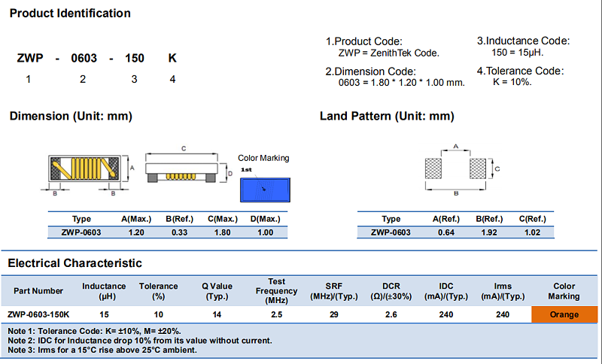602x364 pixels.
Task: Click the "3.Inductance Code:" label
Action: [523, 41]
